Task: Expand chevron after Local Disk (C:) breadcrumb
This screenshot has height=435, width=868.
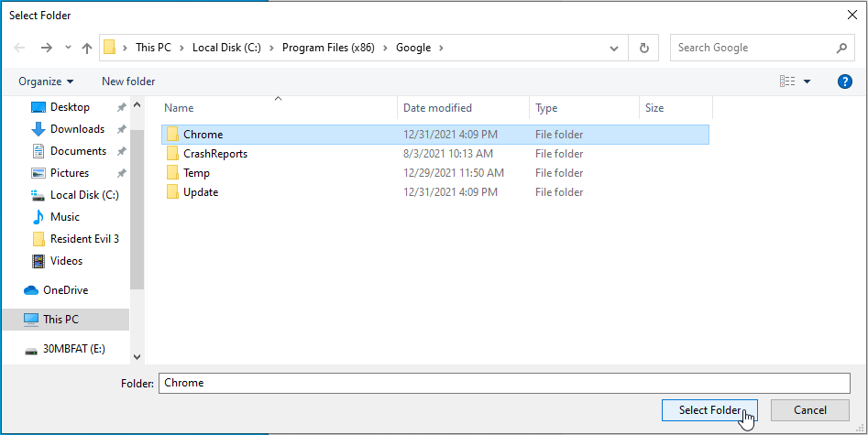Action: click(x=272, y=48)
